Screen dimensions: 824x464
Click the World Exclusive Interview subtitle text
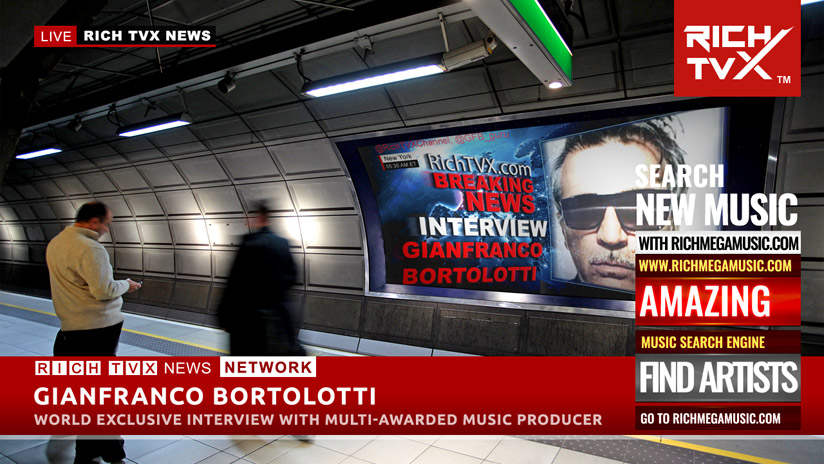pos(318,419)
